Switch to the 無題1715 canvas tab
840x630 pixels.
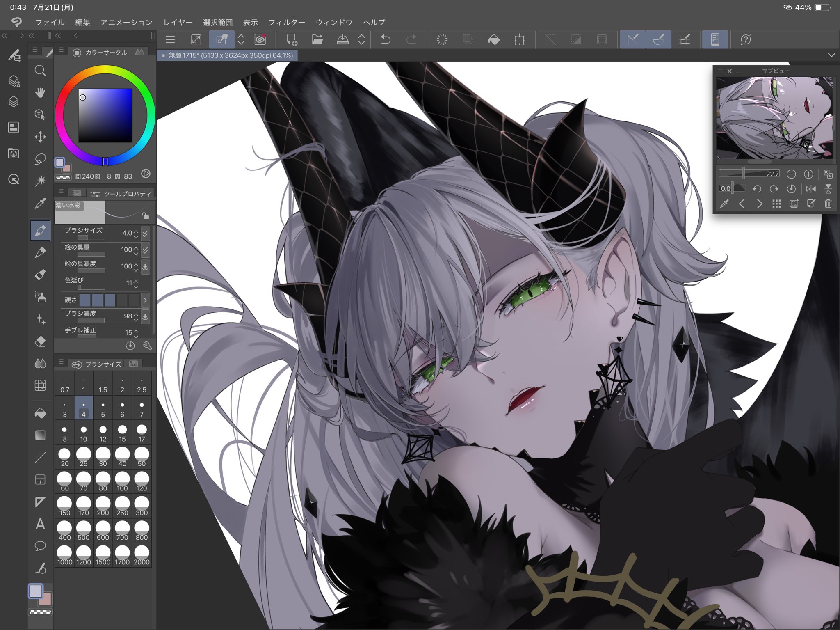click(227, 55)
